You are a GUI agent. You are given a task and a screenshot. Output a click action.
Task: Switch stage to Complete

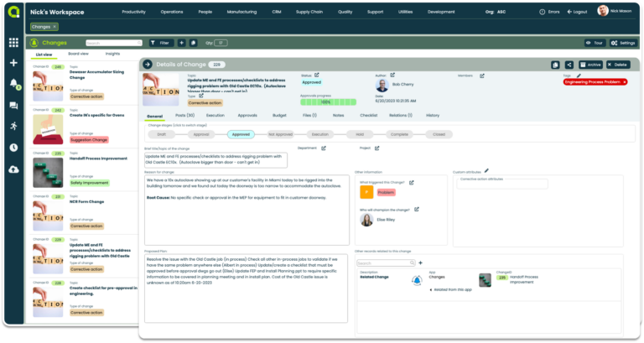[399, 134]
